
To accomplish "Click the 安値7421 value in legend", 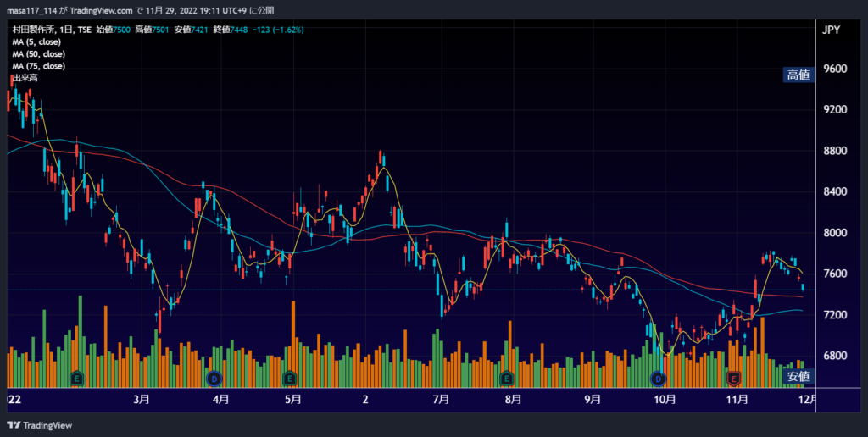I will pyautogui.click(x=192, y=30).
